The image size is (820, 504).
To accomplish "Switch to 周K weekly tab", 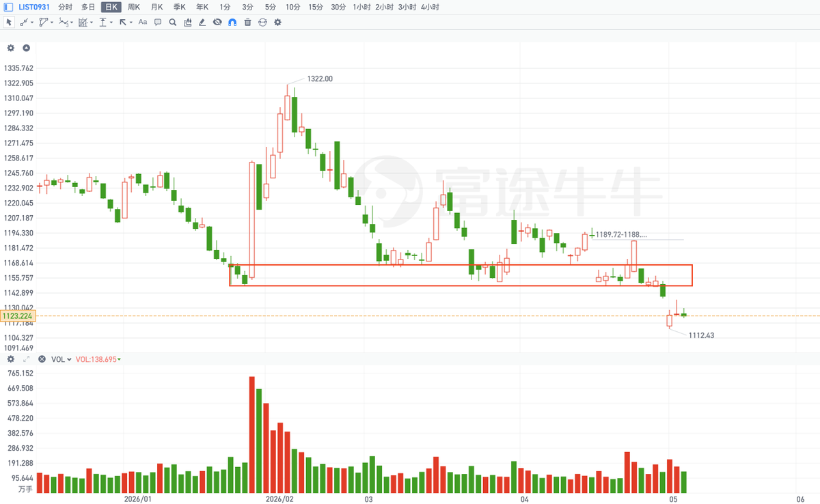I will [134, 7].
